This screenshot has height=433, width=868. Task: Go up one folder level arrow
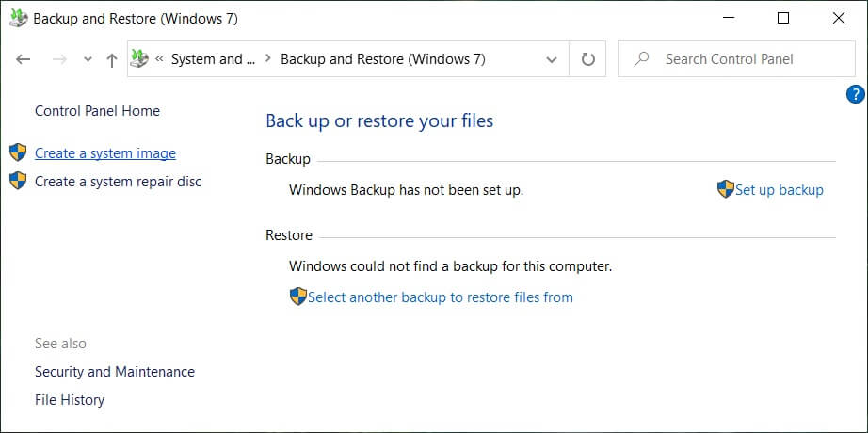112,60
